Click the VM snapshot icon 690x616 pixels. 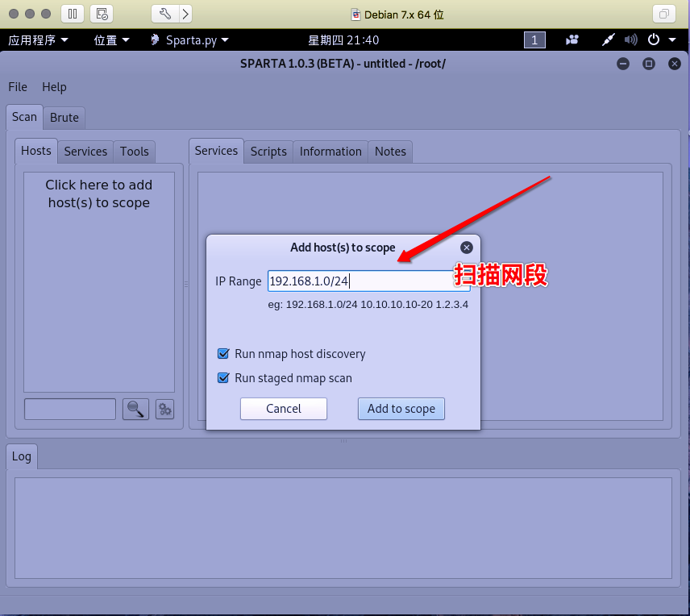[102, 14]
